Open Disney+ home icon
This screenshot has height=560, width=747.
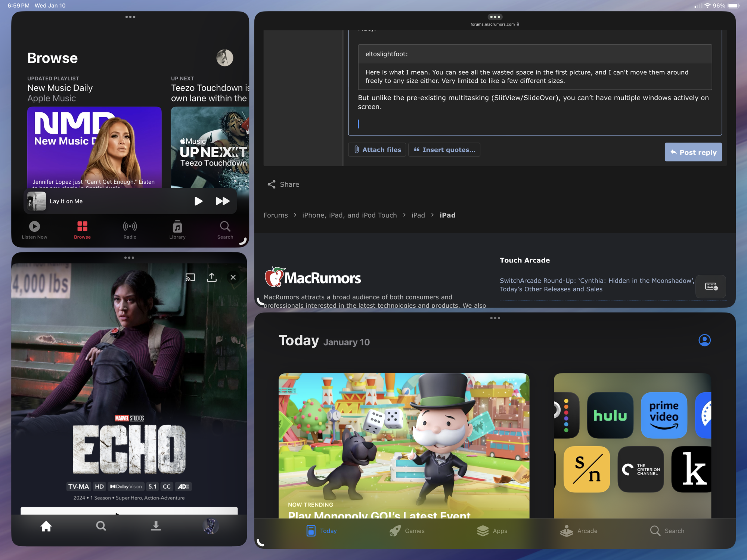click(x=46, y=526)
